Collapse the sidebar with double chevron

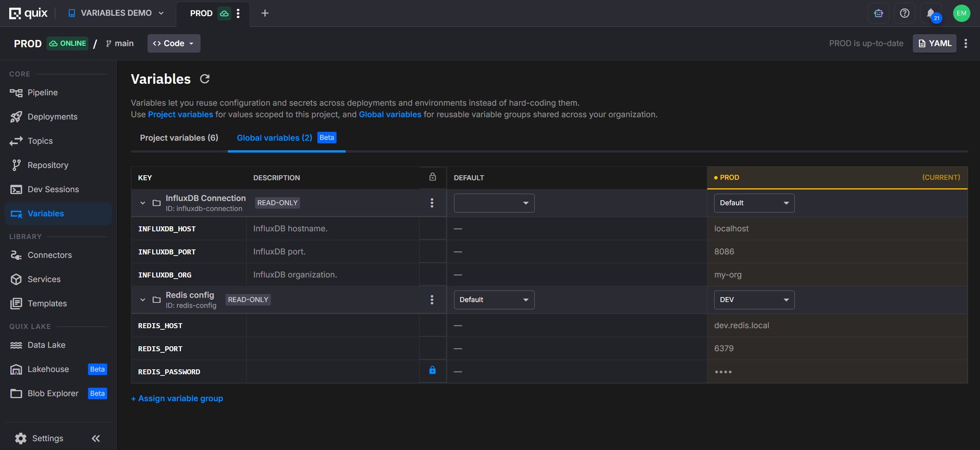point(96,438)
